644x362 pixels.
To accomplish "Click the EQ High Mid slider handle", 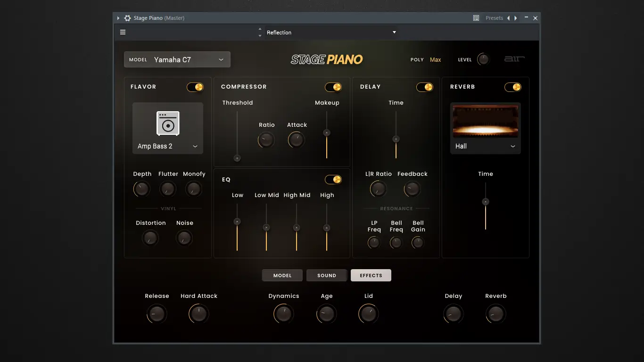I will click(x=297, y=228).
